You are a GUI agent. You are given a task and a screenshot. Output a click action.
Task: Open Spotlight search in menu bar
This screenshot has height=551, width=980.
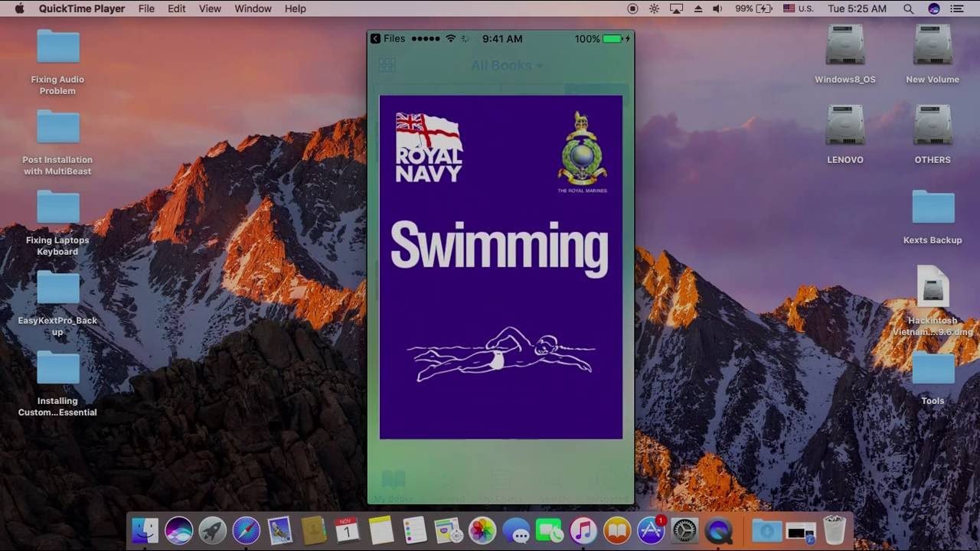[908, 8]
